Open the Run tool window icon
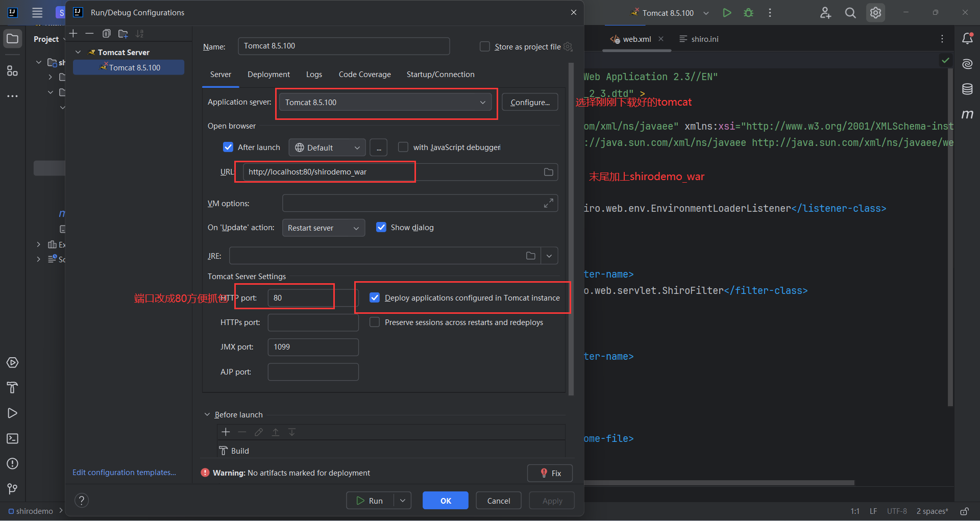The image size is (980, 521). click(x=12, y=413)
